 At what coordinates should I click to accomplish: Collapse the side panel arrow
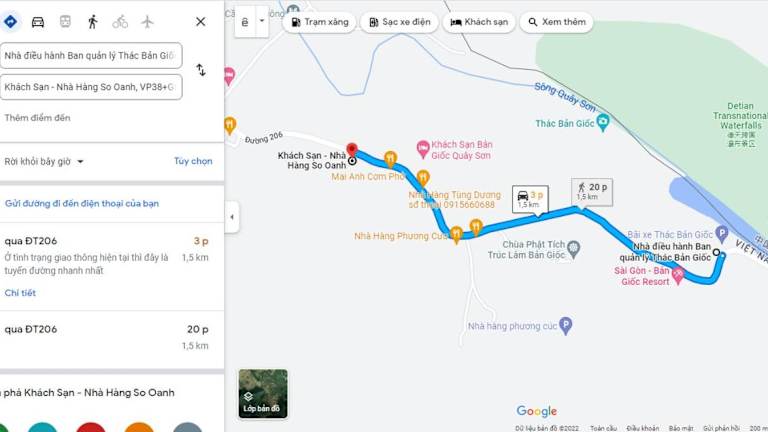coord(232,217)
